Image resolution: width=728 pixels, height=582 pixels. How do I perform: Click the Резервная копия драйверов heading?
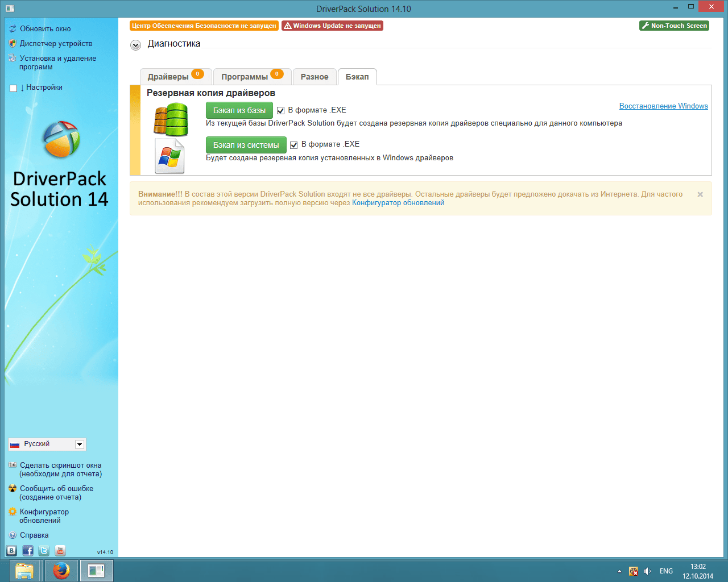click(x=211, y=93)
